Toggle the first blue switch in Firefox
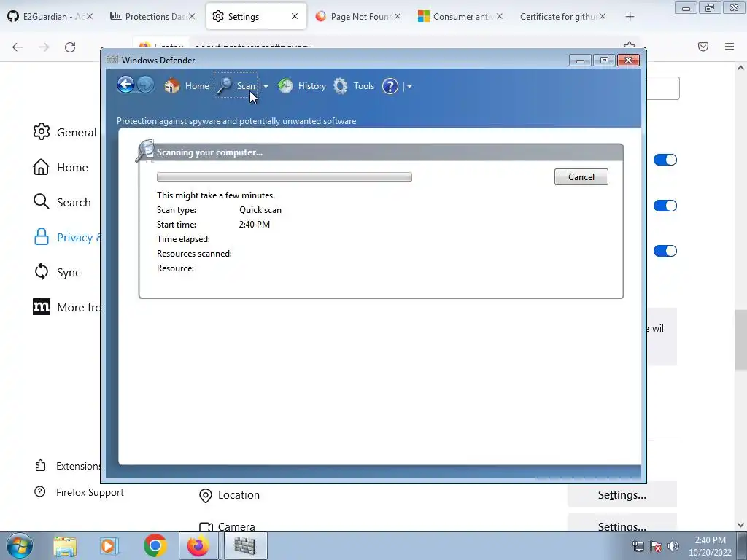This screenshot has width=747, height=560. [x=665, y=160]
